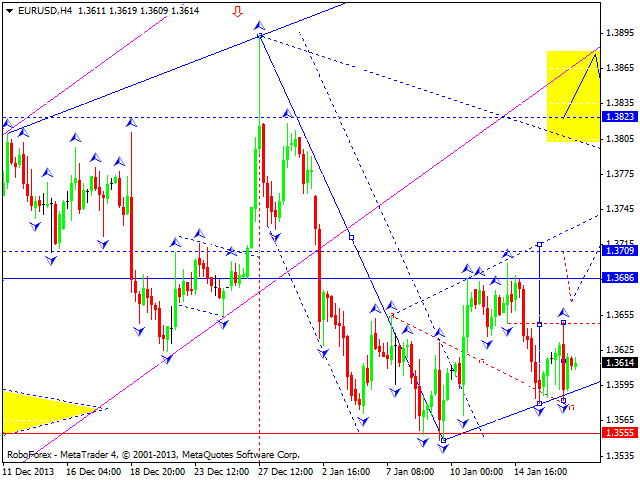Viewport: 640px width, 480px height.
Task: Click the 1.3823 blue price label
Action: (x=620, y=117)
